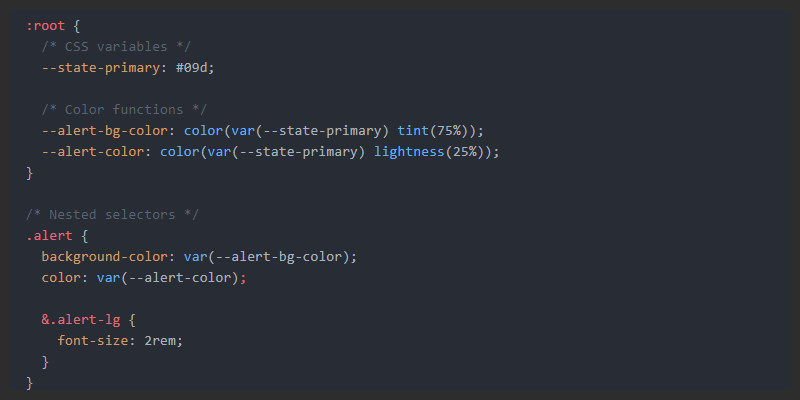Click the :root selector
This screenshot has height=400, width=800.
47,26
